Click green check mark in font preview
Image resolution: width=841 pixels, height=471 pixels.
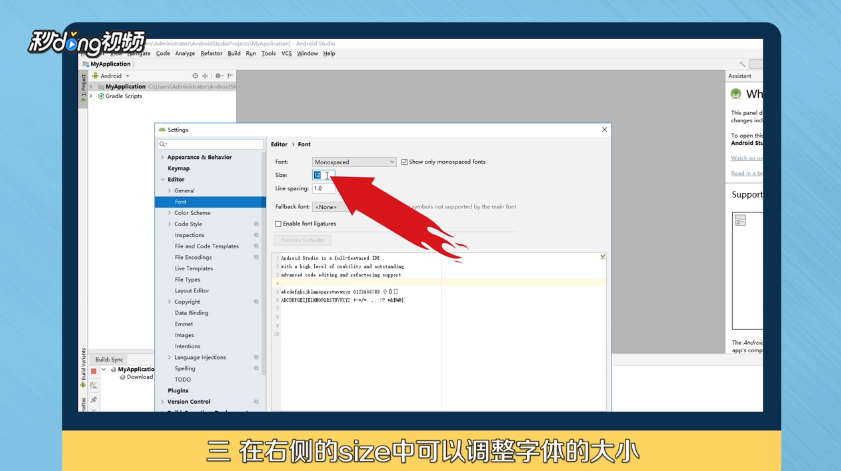pyautogui.click(x=603, y=257)
